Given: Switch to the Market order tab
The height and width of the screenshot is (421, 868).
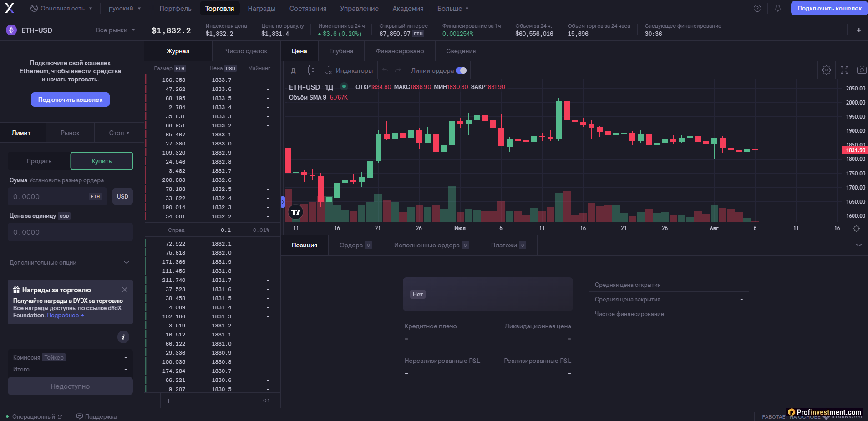Looking at the screenshot, I should point(70,133).
